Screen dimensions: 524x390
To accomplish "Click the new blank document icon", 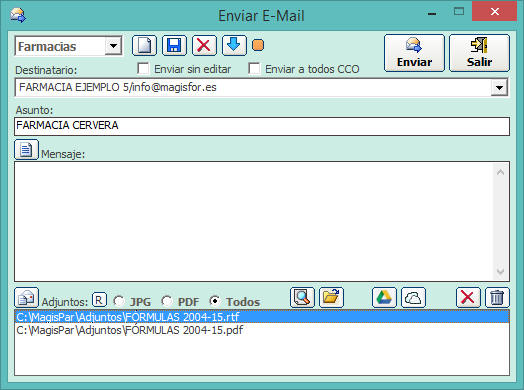I will (x=144, y=45).
